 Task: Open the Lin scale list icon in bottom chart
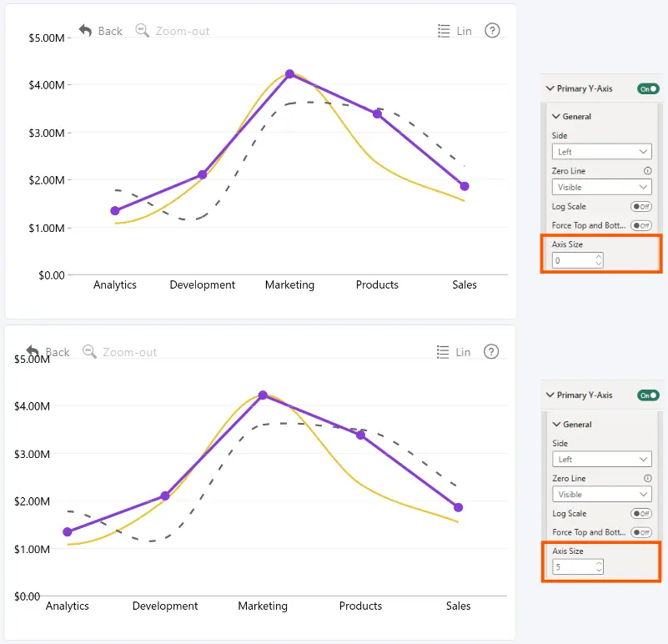[443, 352]
